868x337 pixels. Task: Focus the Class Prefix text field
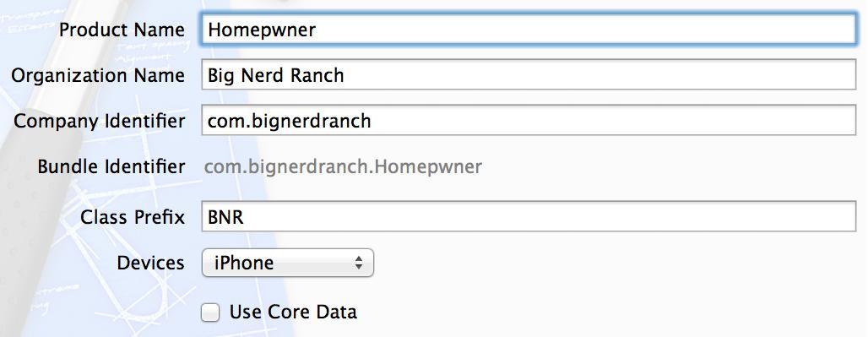coord(529,217)
